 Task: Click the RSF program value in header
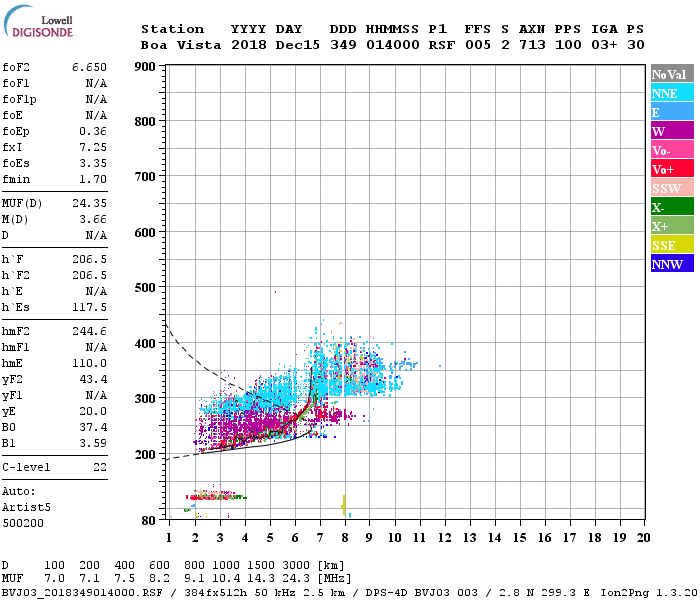(442, 45)
